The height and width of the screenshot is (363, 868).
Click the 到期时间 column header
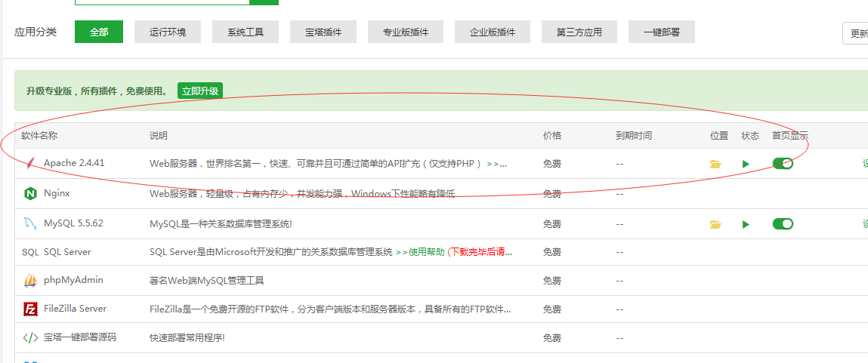634,136
